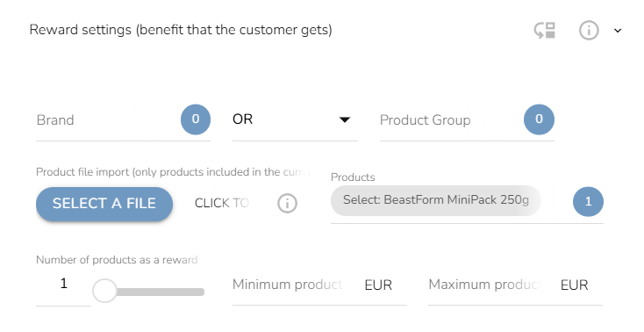Click the reward products slider handle
The width and height of the screenshot is (644, 332).
pos(104,291)
